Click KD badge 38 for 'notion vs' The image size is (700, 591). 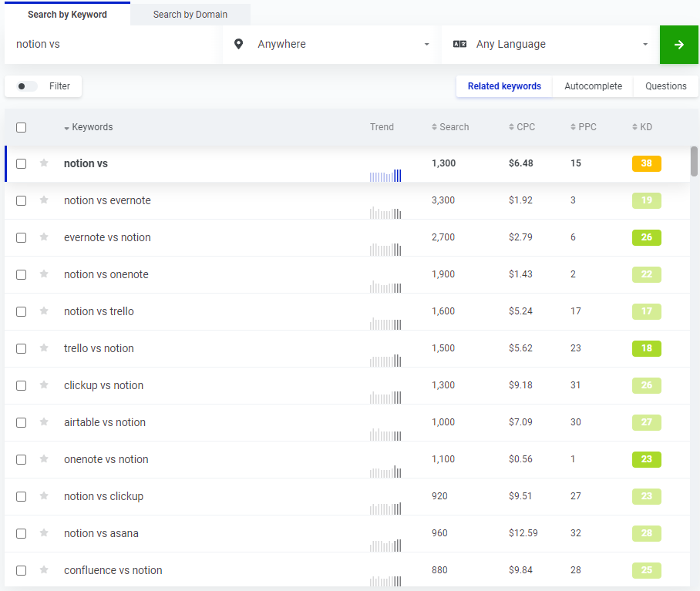(x=647, y=163)
